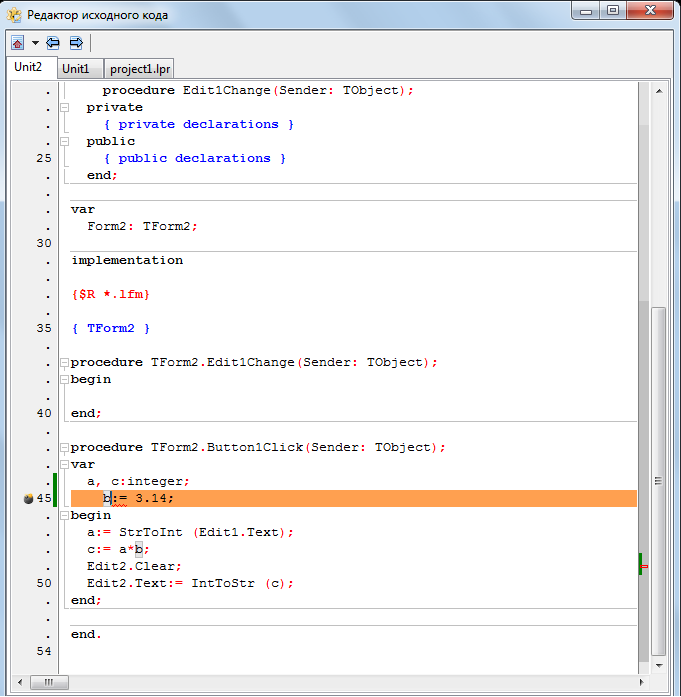Switch to the Unit1 tab
The height and width of the screenshot is (697, 681).
click(76, 69)
